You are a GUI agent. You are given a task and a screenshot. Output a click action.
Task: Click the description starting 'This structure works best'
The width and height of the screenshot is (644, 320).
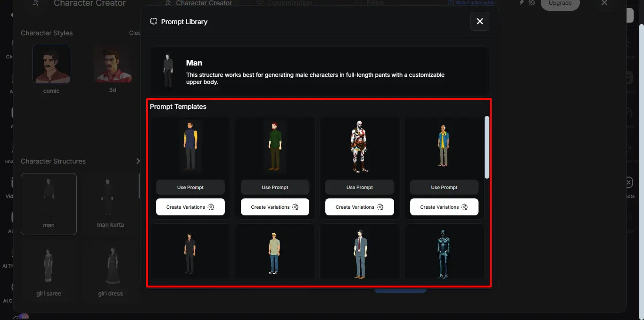click(x=315, y=78)
